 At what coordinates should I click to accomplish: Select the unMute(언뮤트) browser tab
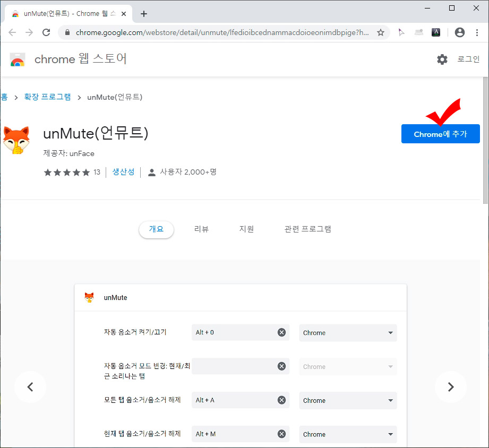(68, 14)
